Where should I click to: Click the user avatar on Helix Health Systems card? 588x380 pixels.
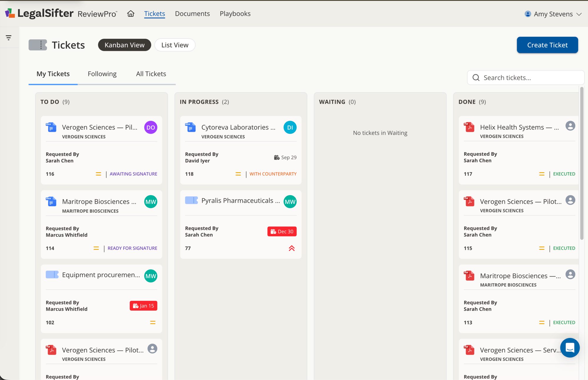570,126
